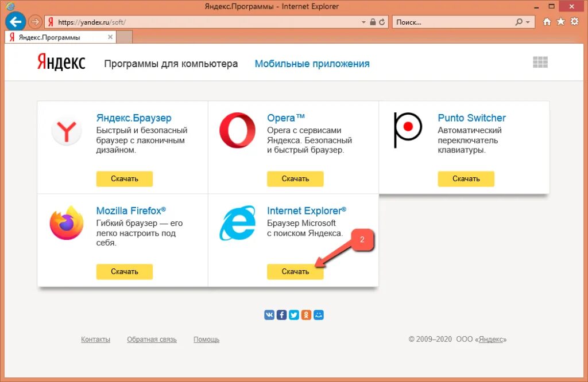This screenshot has width=588, height=382.
Task: Open the Internet Explorer title link
Action: [307, 211]
